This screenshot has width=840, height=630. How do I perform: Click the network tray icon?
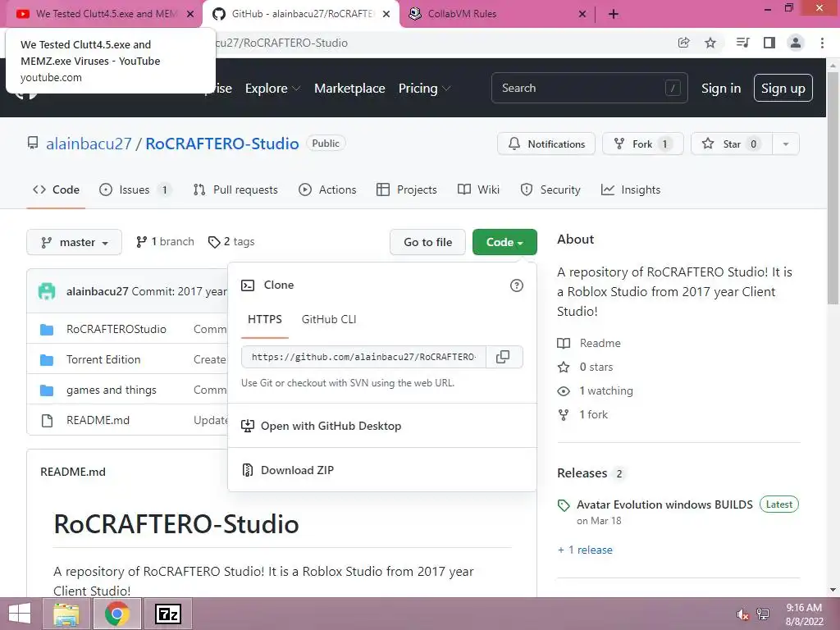point(763,614)
